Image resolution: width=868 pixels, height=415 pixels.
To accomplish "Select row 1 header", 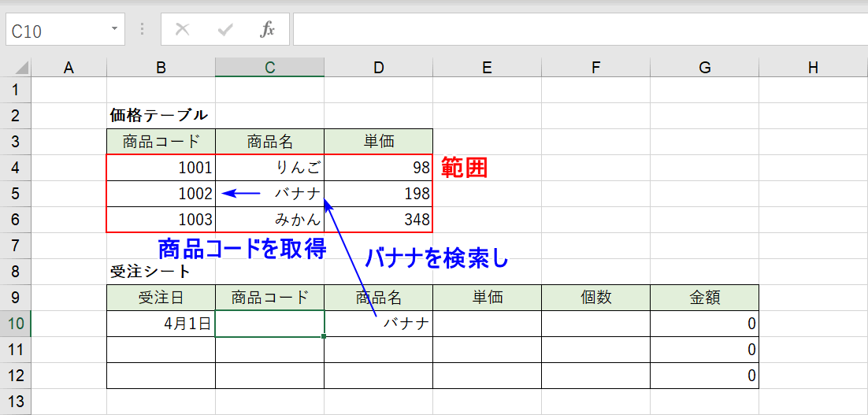I will tap(16, 89).
